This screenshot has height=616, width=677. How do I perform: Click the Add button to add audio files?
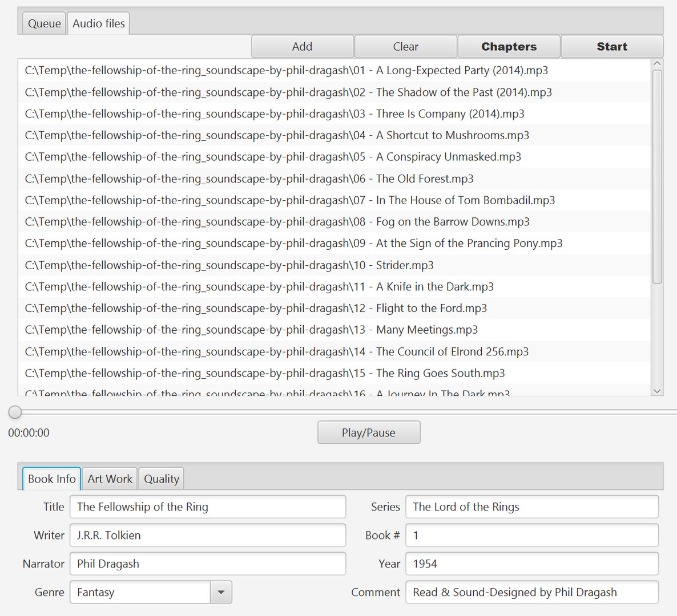[x=302, y=46]
